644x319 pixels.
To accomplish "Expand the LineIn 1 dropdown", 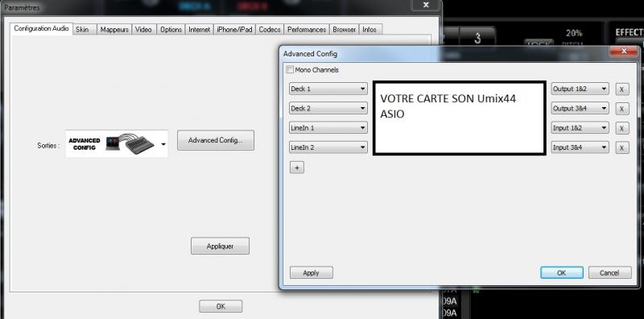I will [x=328, y=128].
